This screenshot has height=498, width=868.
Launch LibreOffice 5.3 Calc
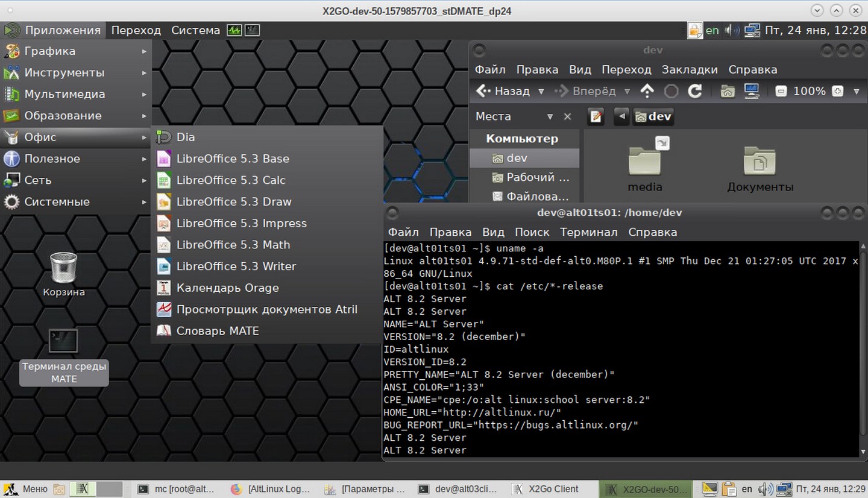267,180
